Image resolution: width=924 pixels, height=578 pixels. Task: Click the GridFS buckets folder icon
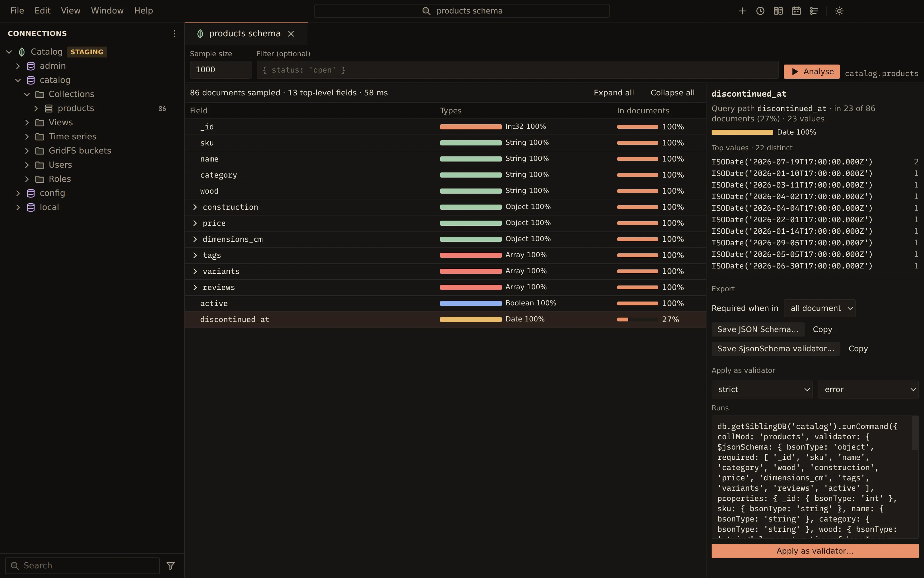tap(40, 151)
